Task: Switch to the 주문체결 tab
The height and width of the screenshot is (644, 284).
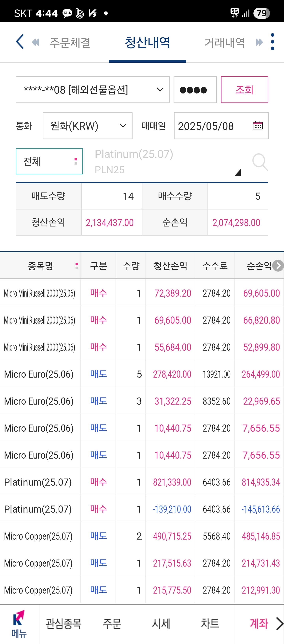Action: coord(70,42)
